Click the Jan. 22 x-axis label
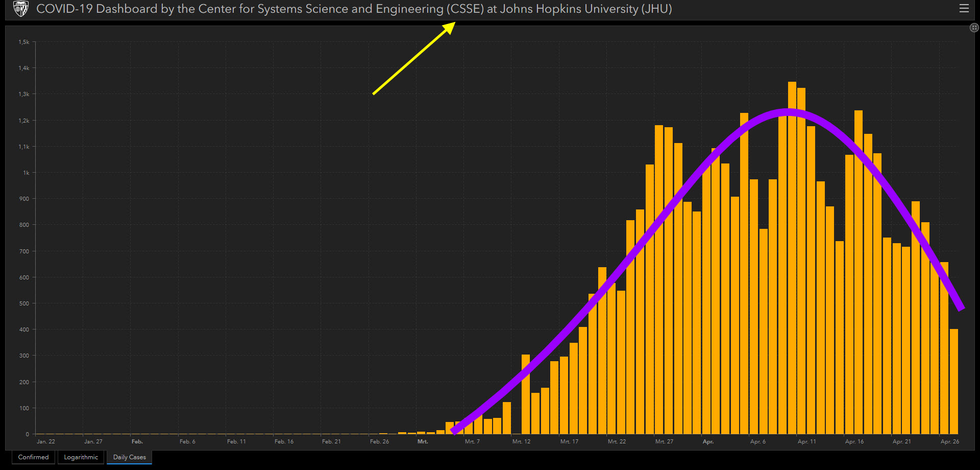This screenshot has width=980, height=470. [46, 441]
